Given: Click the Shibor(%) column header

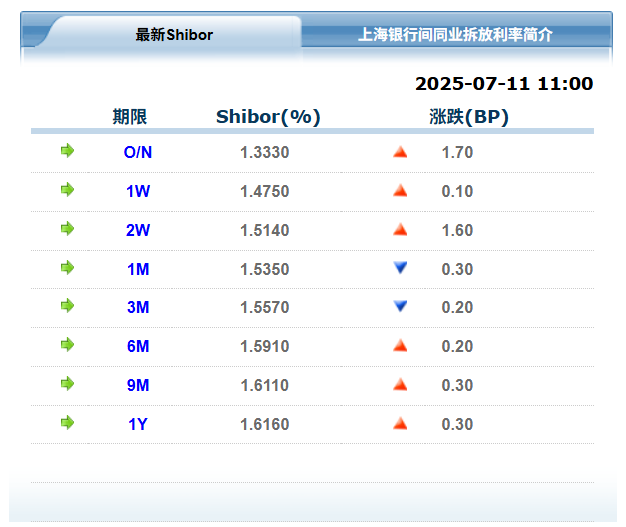Looking at the screenshot, I should pos(268,117).
